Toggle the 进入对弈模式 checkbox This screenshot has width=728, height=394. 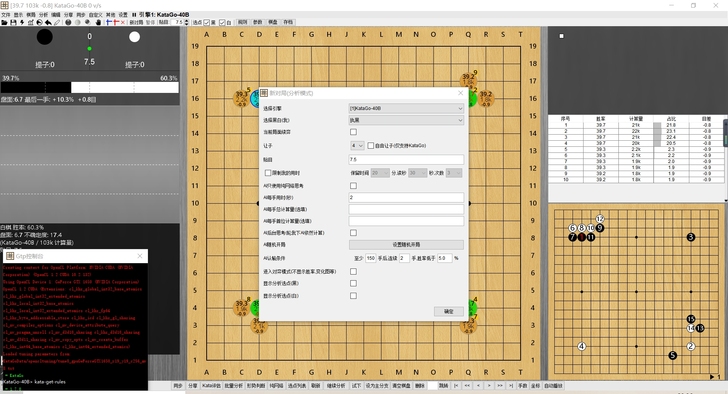(353, 271)
